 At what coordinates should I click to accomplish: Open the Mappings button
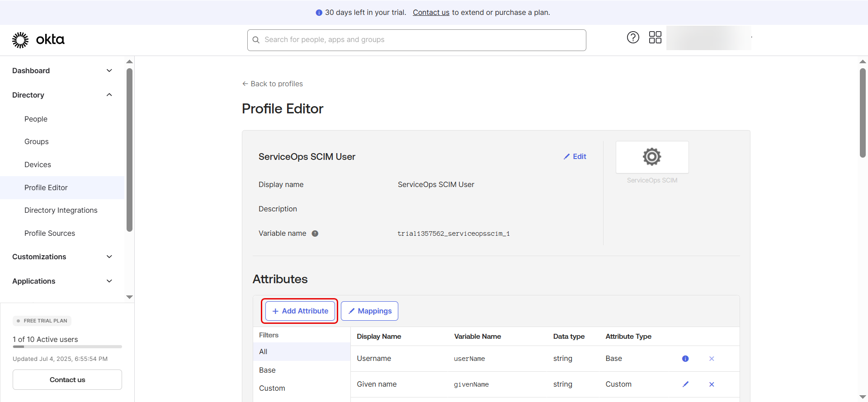click(x=369, y=311)
